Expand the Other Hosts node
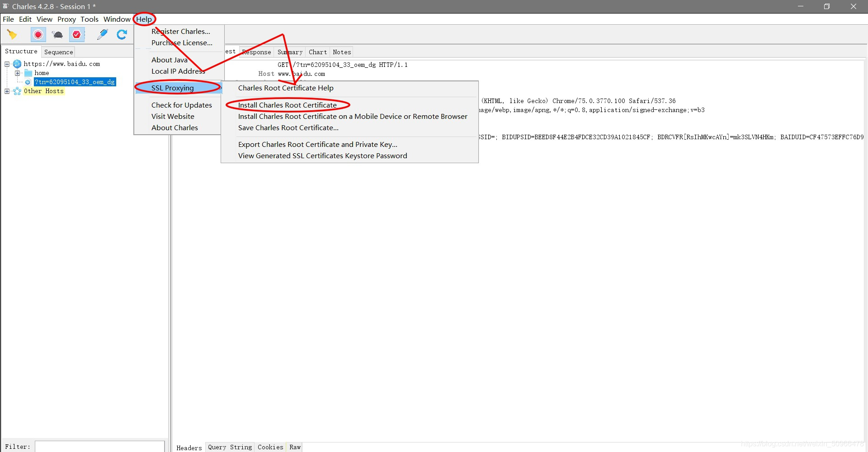 point(7,91)
